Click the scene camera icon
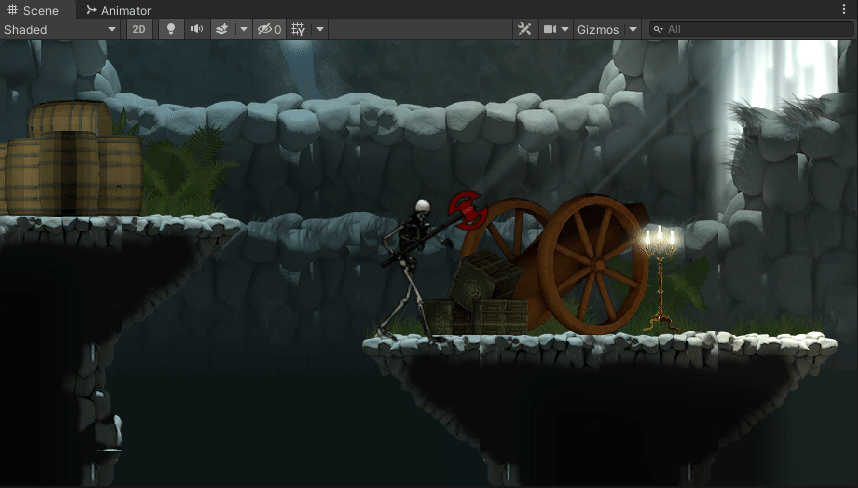The width and height of the screenshot is (858, 488). 549,30
